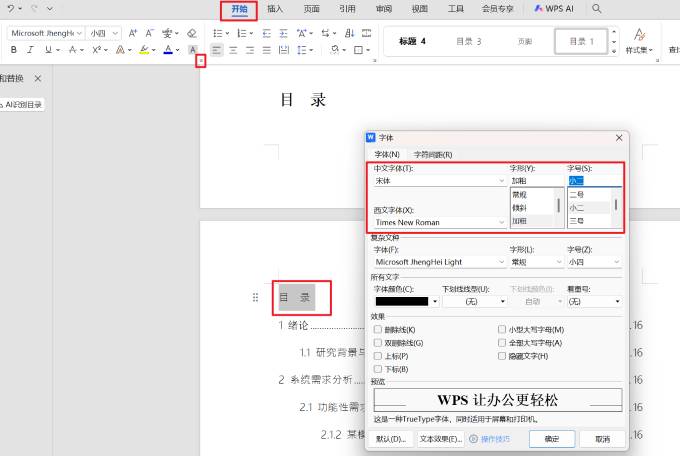Screen dimensions: 680x456
Task: Check the double strikethrough (双删除线) checkbox
Action: (378, 343)
